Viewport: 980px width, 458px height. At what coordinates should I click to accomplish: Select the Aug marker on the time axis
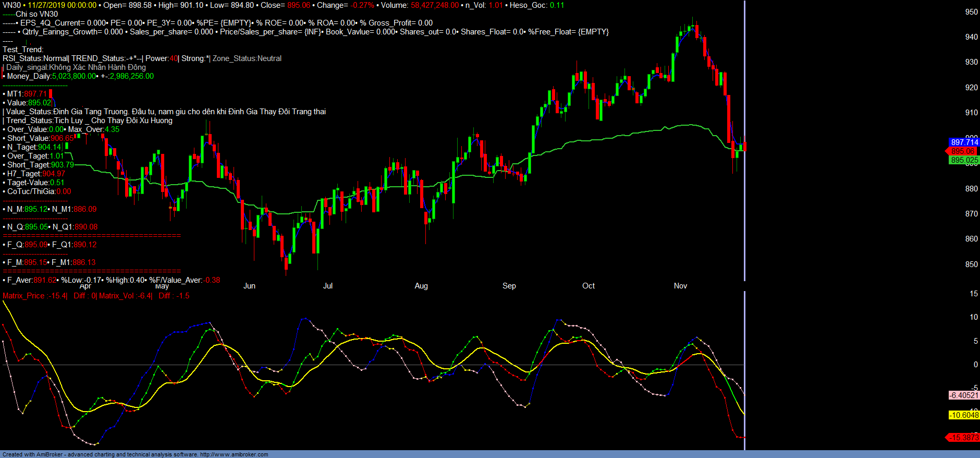[x=421, y=286]
